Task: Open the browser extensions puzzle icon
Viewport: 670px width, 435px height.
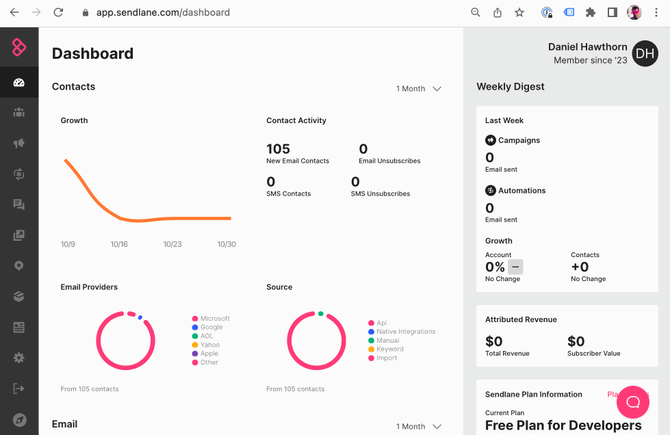Action: (591, 12)
